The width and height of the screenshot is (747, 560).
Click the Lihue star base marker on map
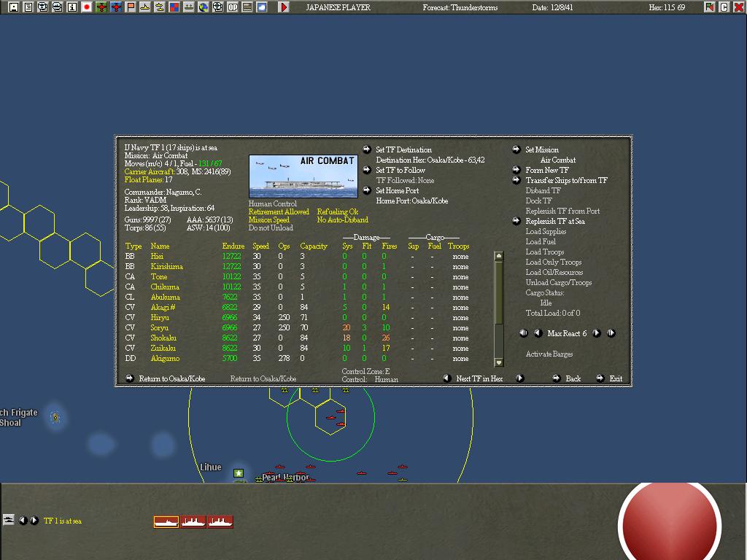239,472
